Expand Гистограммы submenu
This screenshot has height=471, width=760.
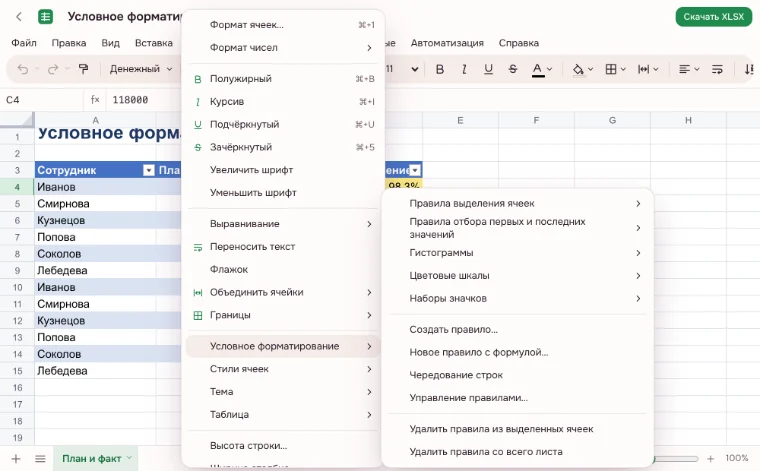click(x=518, y=252)
